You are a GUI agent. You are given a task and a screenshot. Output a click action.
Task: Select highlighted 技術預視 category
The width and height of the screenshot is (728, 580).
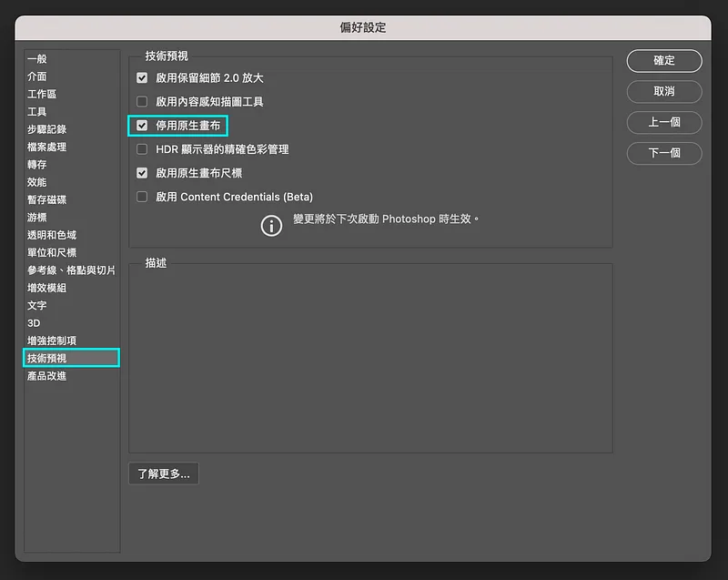72,358
